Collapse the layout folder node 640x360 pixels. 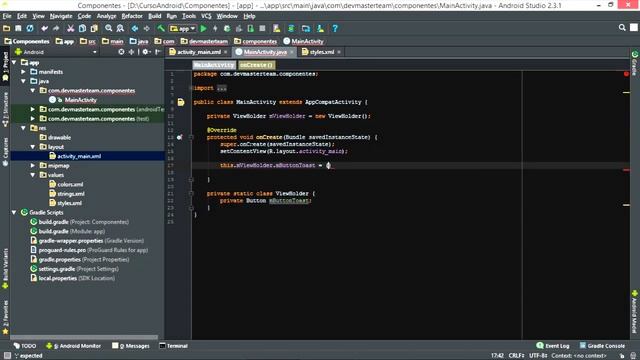[33, 147]
